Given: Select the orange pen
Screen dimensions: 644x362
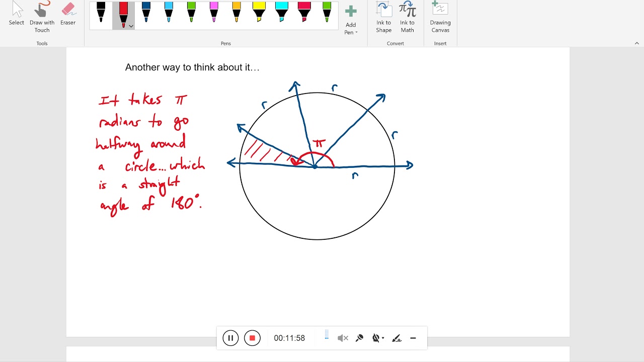Looking at the screenshot, I should (236, 13).
